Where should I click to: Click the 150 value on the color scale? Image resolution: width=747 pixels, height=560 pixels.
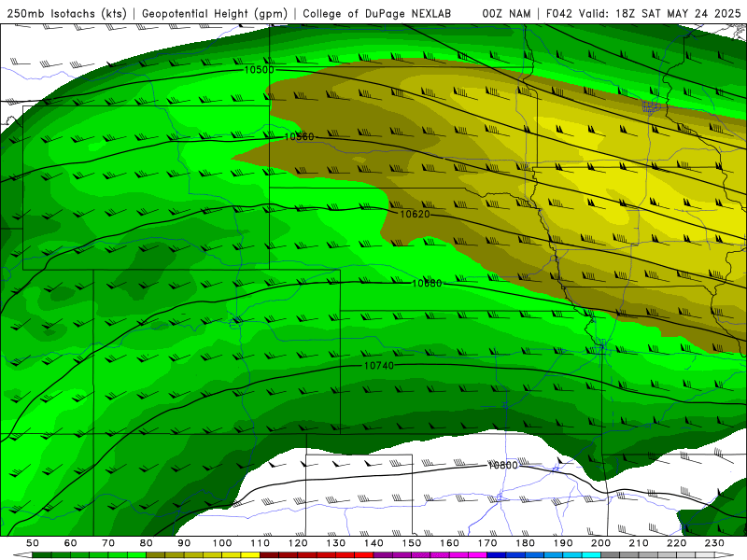[x=412, y=543]
